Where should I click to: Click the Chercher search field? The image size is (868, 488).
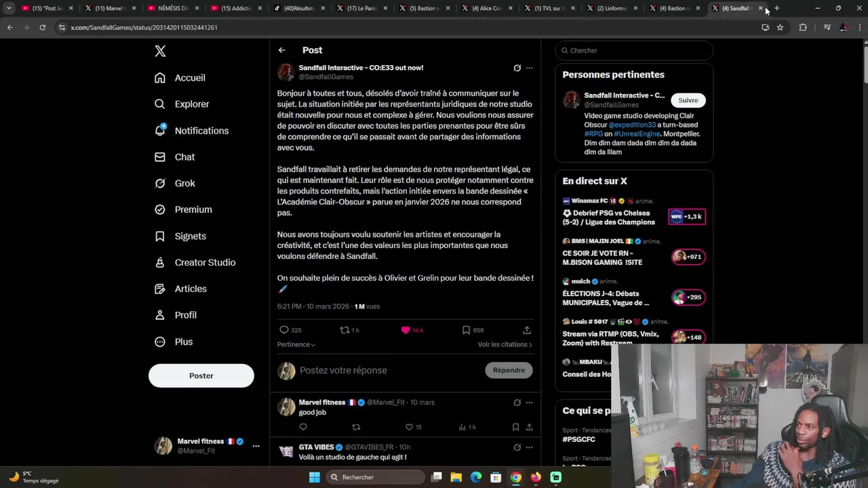[x=634, y=50]
